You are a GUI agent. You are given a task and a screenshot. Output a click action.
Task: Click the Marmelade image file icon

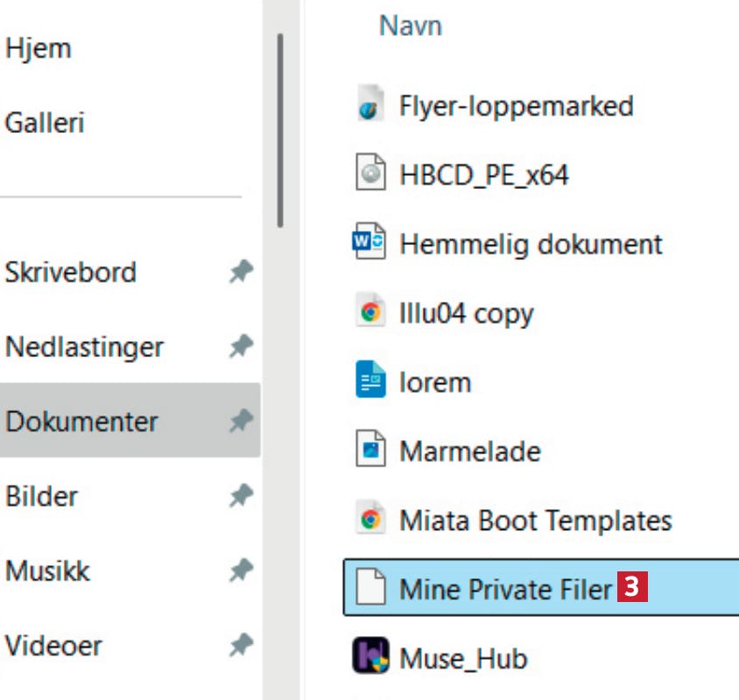pyautogui.click(x=370, y=449)
